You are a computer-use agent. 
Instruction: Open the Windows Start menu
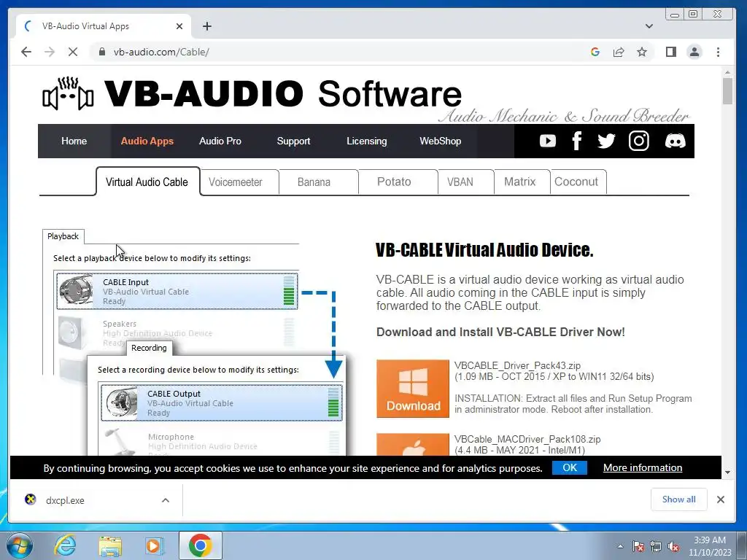[x=20, y=545]
